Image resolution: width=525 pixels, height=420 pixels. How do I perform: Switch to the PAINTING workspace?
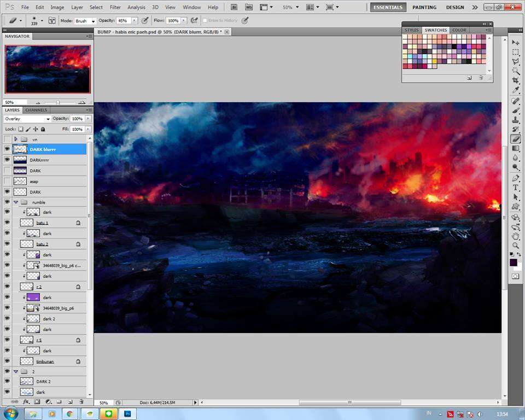424,8
